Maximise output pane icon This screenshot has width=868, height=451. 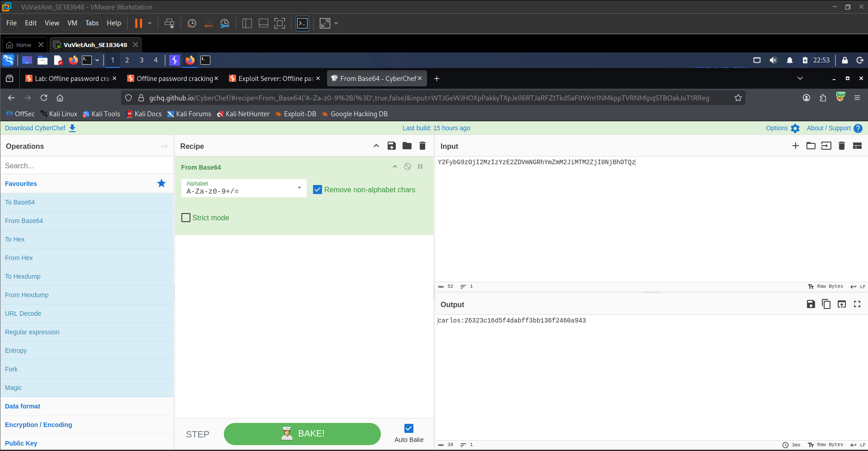coord(857,304)
